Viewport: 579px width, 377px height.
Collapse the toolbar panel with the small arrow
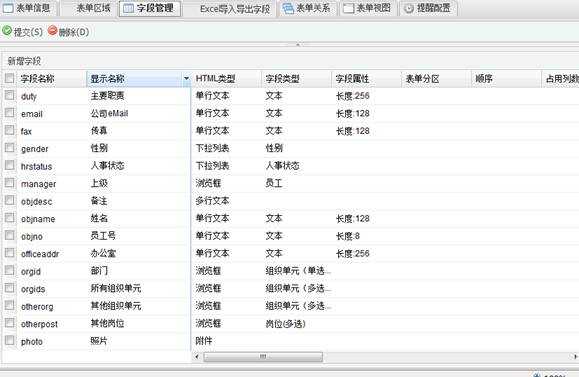click(x=298, y=44)
